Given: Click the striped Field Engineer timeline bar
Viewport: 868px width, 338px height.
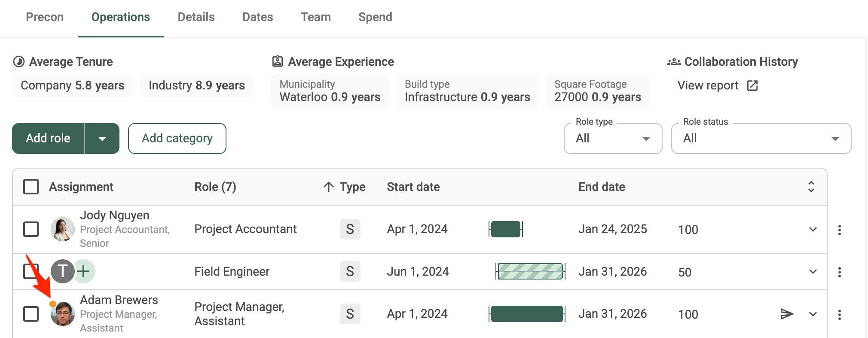Looking at the screenshot, I should (530, 271).
